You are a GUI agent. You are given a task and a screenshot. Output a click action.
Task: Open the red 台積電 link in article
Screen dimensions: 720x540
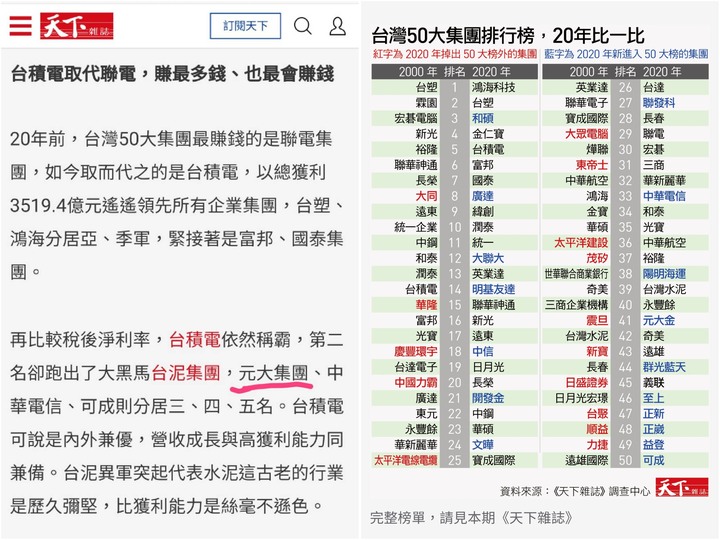pos(195,340)
